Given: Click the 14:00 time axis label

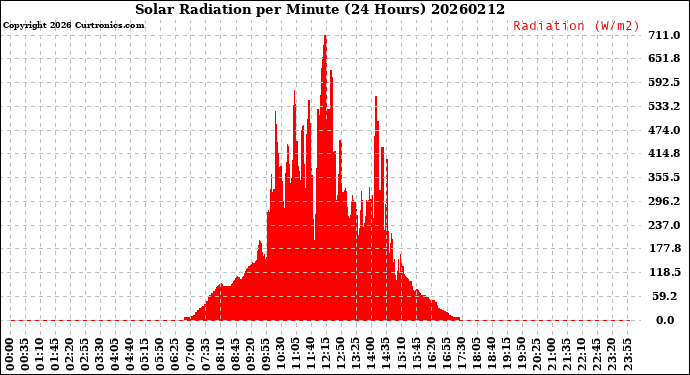Looking at the screenshot, I should tap(371, 355).
